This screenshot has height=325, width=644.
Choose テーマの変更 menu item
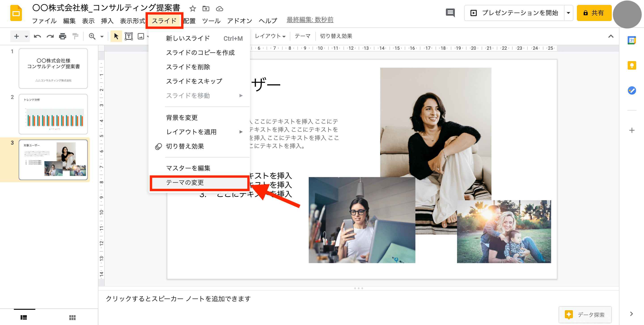click(199, 182)
